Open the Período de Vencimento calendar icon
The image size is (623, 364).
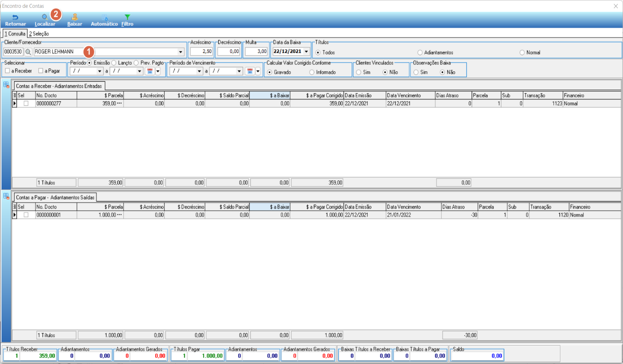click(x=250, y=71)
